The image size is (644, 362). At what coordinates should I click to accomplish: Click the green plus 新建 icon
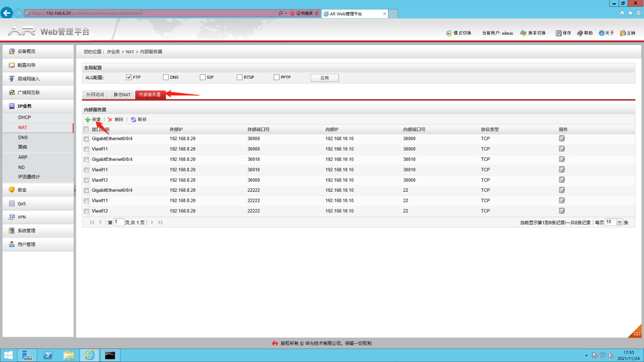click(88, 120)
